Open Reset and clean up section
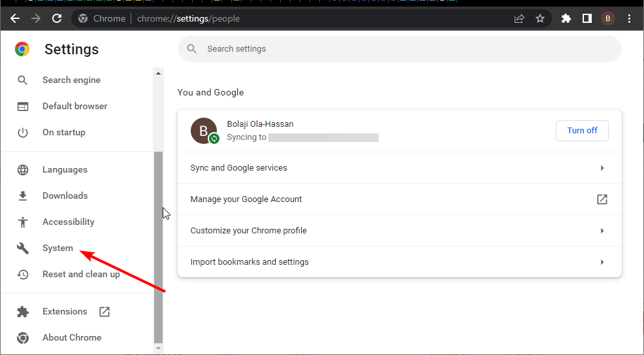The width and height of the screenshot is (644, 355). (82, 274)
